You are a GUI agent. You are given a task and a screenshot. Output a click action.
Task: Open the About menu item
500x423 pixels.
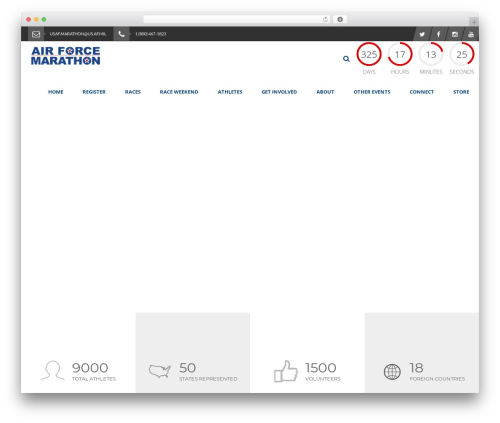(325, 92)
